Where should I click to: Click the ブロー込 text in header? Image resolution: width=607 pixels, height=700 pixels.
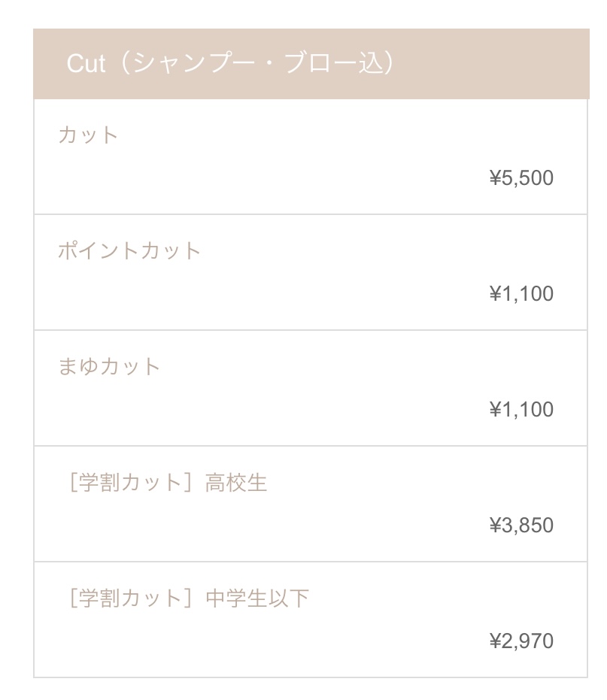tap(334, 63)
